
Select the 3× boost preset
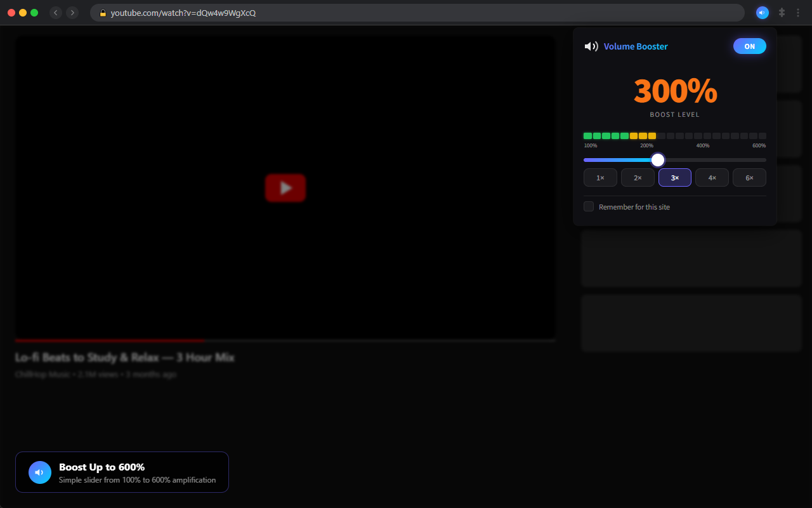pos(675,178)
